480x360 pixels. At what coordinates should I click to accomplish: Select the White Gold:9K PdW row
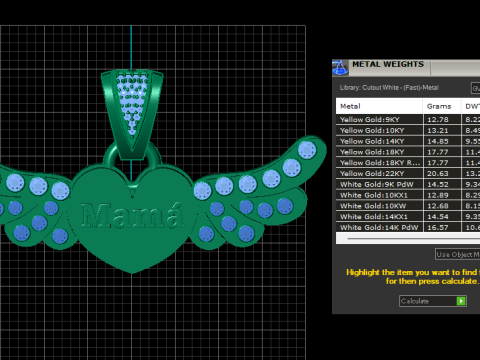tap(408, 184)
